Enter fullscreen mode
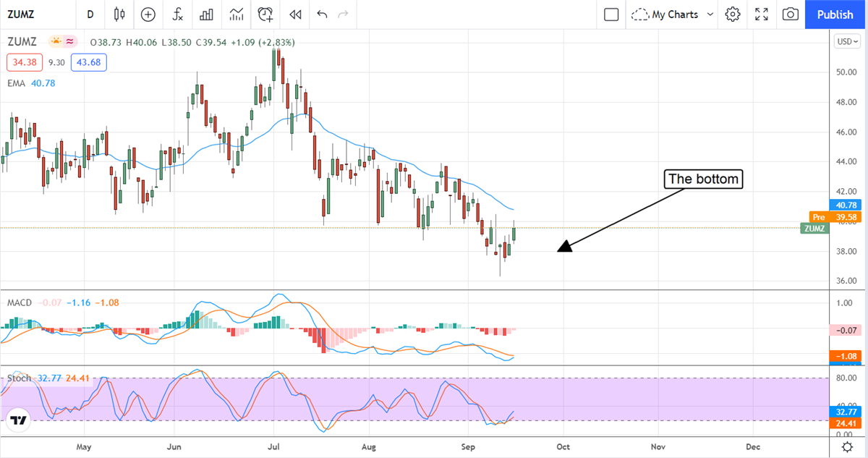The image size is (868, 458). [762, 14]
